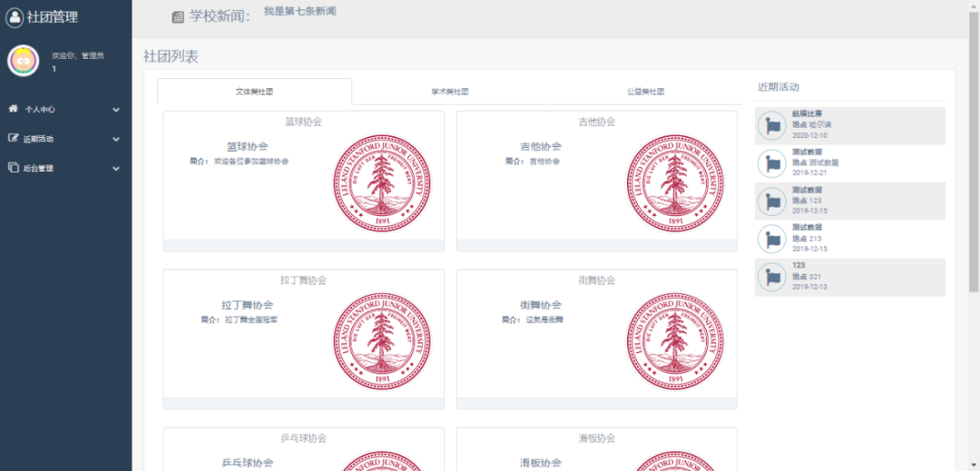
Task: Click the 社团列表 page heading
Action: 171,56
